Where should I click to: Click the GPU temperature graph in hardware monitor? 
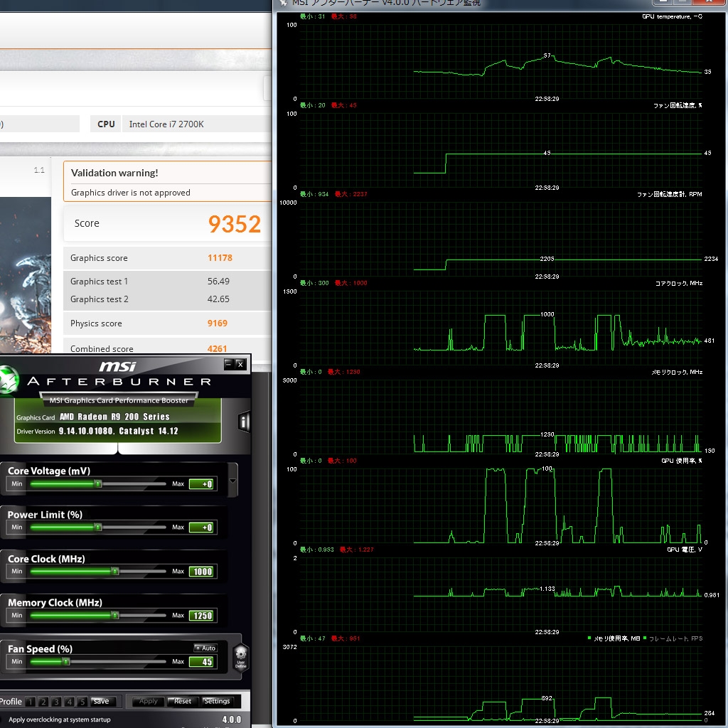tap(501, 61)
